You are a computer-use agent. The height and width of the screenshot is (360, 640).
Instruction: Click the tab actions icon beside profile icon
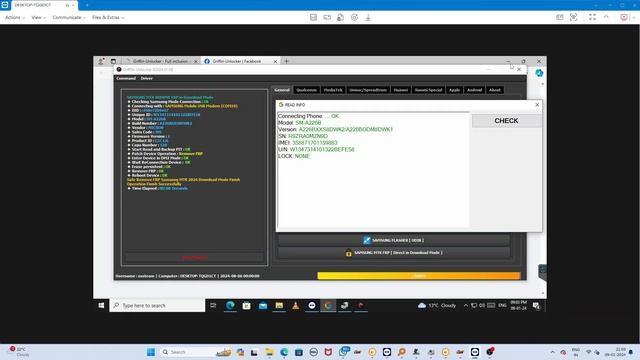pos(113,61)
